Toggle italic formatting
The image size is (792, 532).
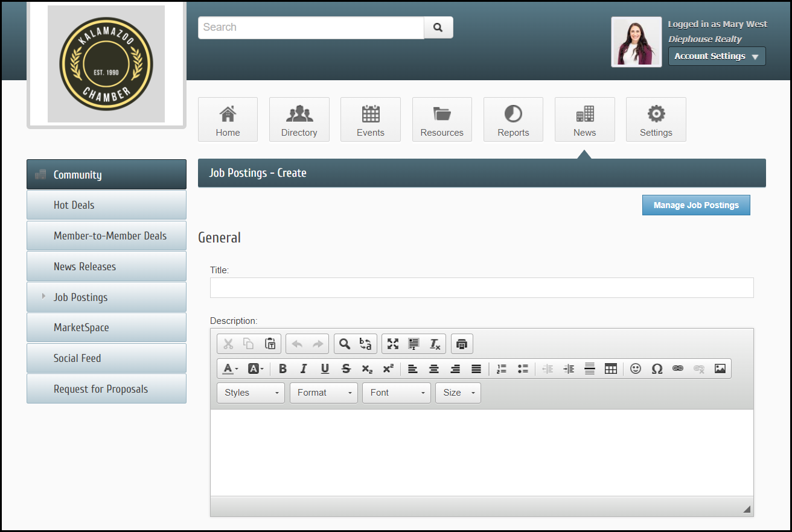[304, 369]
